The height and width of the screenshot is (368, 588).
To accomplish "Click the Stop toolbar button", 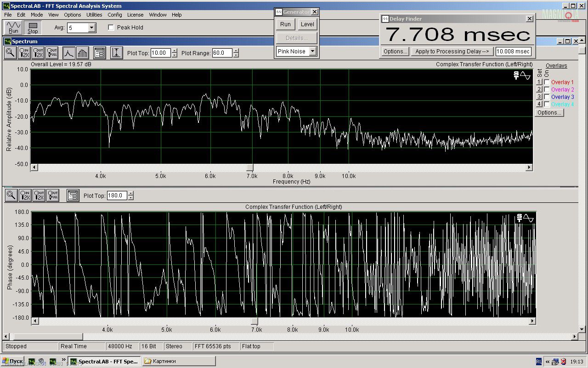I will tap(33, 28).
